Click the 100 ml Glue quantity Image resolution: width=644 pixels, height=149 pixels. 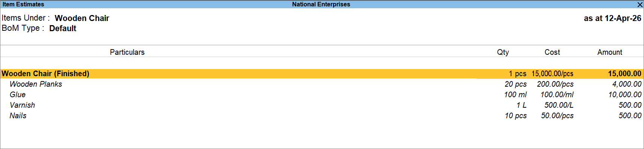(515, 95)
